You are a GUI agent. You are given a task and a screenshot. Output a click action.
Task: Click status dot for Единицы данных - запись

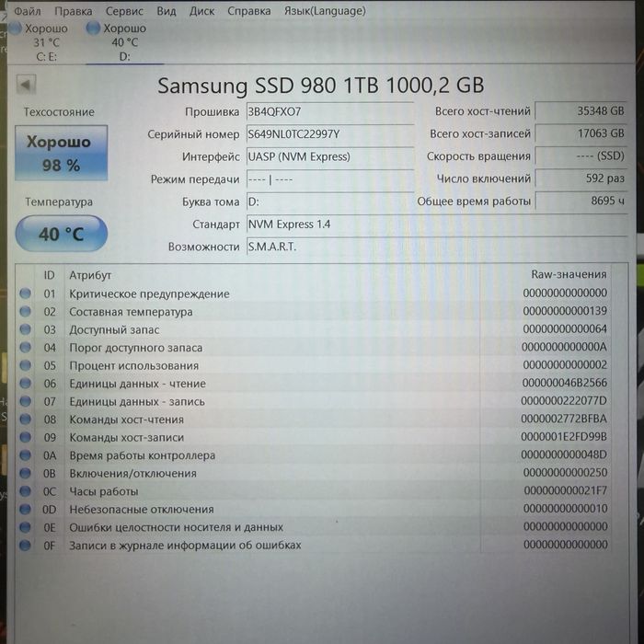click(x=25, y=401)
